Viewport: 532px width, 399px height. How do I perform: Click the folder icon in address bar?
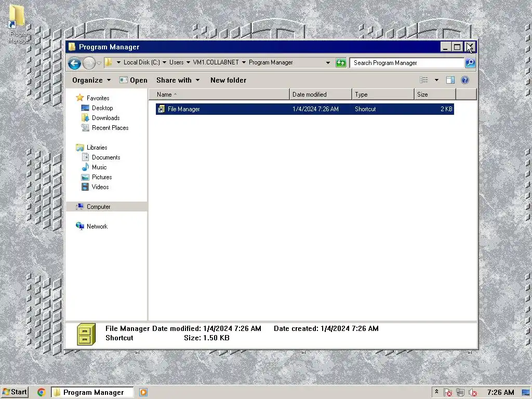pos(108,62)
